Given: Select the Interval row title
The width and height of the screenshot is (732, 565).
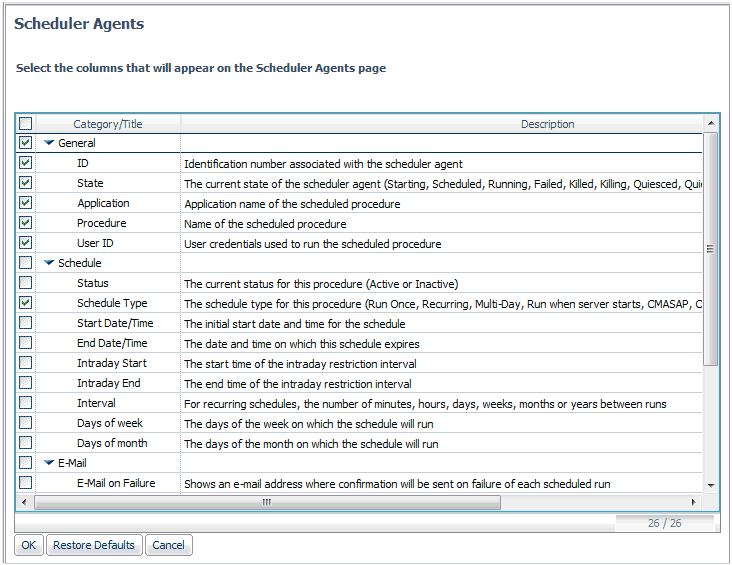Looking at the screenshot, I should coord(96,403).
